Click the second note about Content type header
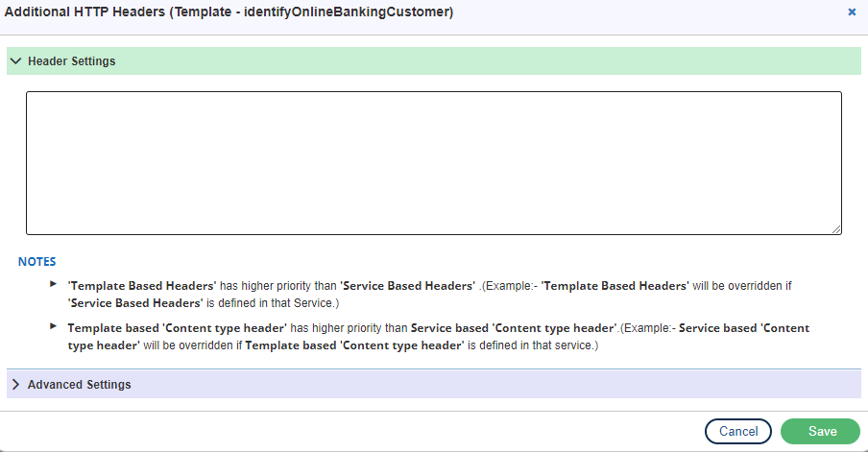868x452 pixels. pos(439,337)
